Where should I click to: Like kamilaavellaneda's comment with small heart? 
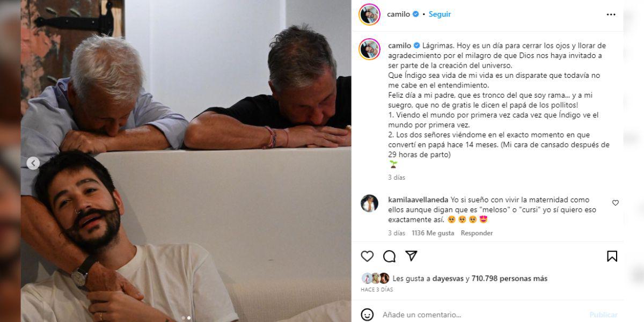[615, 203]
